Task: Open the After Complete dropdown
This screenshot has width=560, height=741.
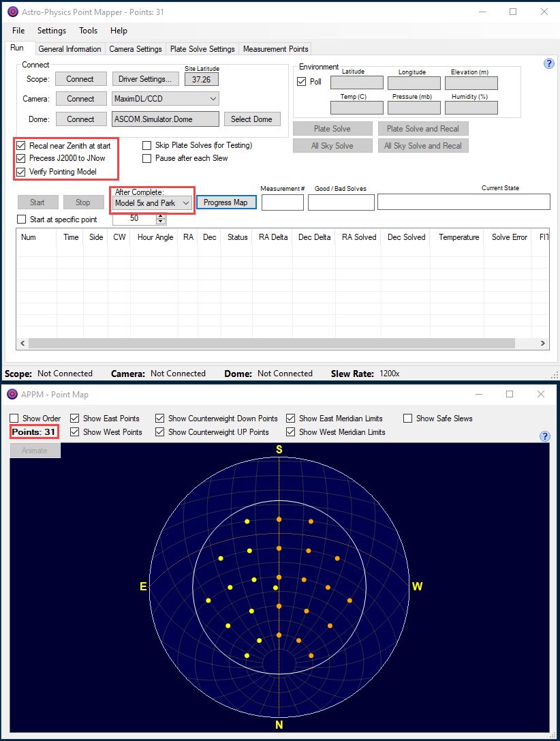Action: [153, 202]
